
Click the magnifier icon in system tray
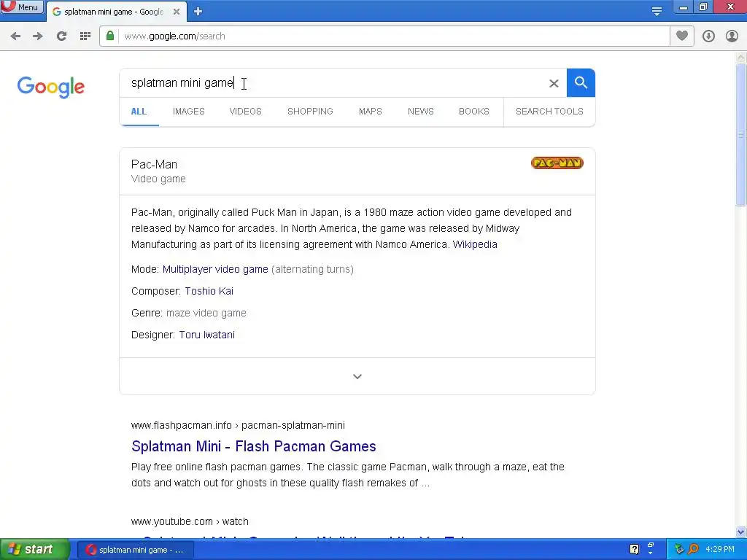pos(693,549)
